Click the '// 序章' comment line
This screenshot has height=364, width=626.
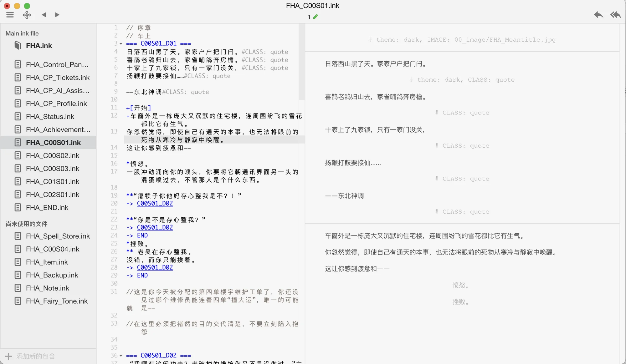point(139,28)
